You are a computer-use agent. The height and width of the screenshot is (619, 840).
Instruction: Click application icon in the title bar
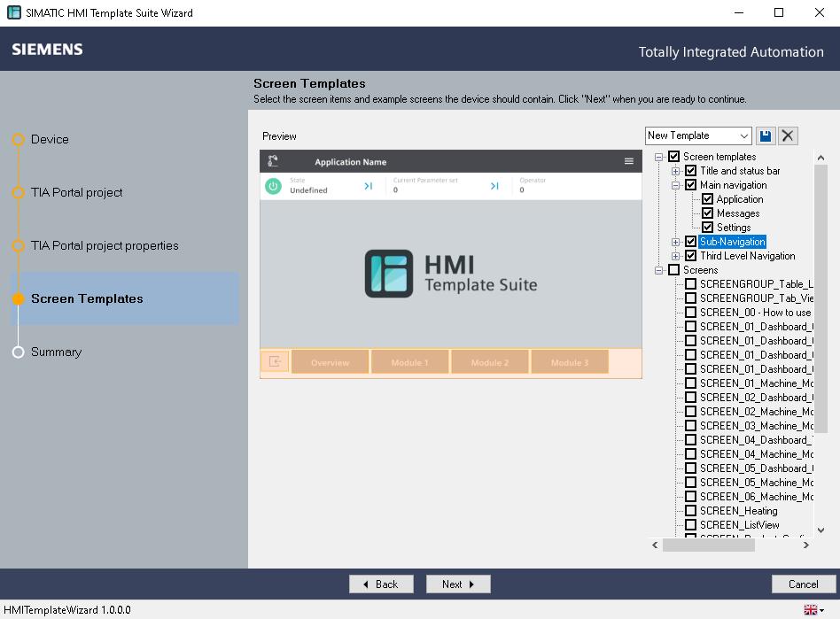click(x=14, y=12)
